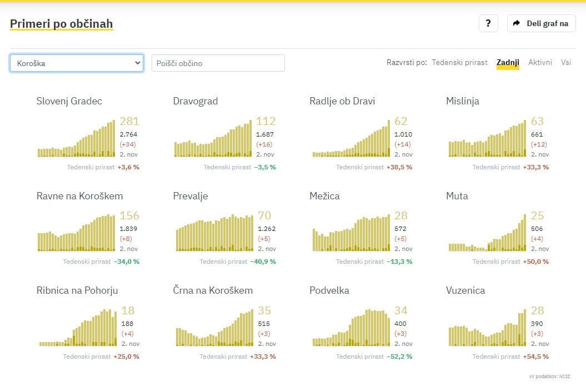Click the Slovenj Gradec bar chart
Screen dimensions: 586x392
(x=77, y=139)
